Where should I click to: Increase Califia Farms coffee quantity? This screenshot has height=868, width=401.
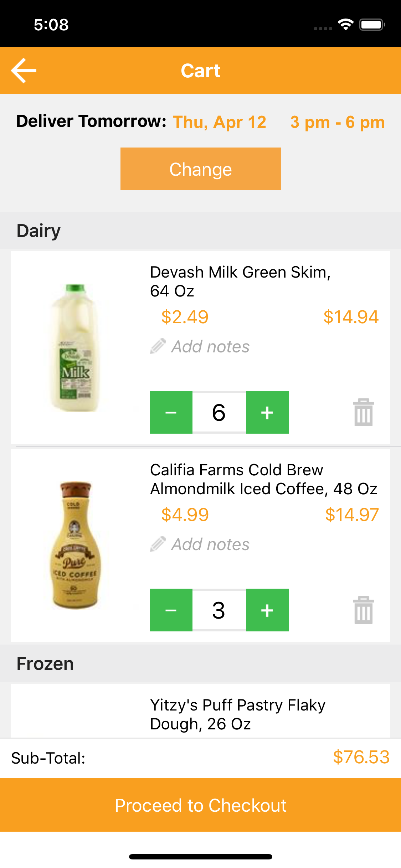click(267, 610)
